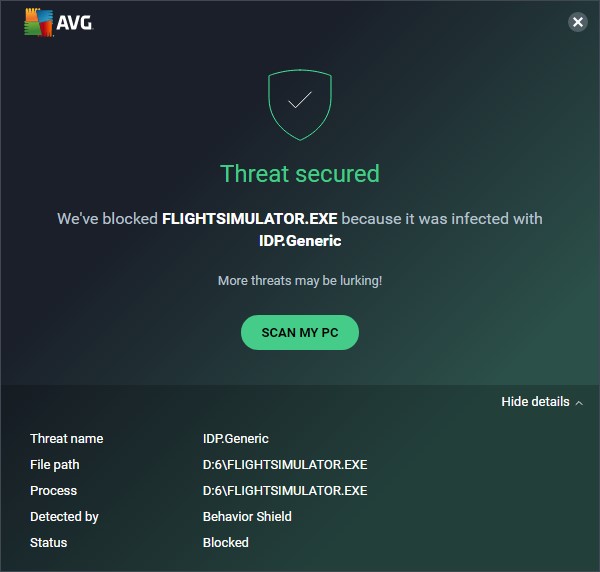This screenshot has height=572, width=600.
Task: Click the Threat name label
Action: point(66,439)
